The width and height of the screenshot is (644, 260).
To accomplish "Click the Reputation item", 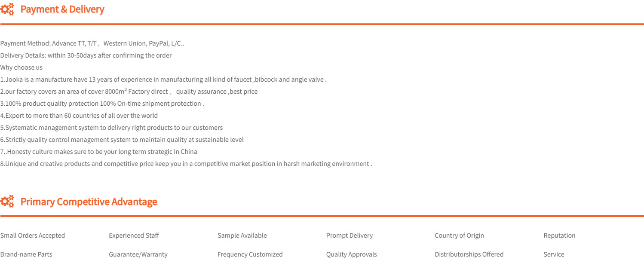I will click(559, 236).
